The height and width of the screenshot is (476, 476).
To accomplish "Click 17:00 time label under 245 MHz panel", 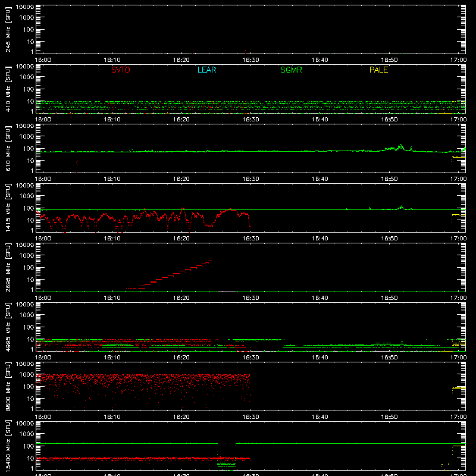I will click(x=458, y=60).
